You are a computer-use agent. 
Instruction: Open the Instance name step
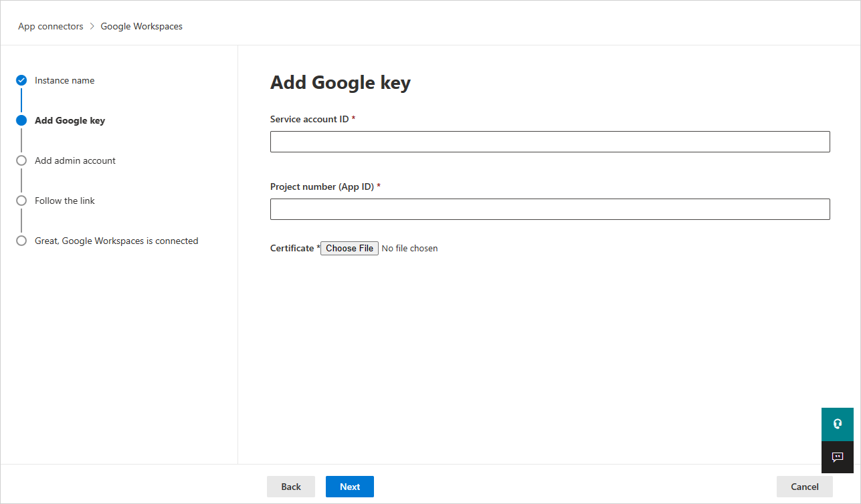[64, 80]
